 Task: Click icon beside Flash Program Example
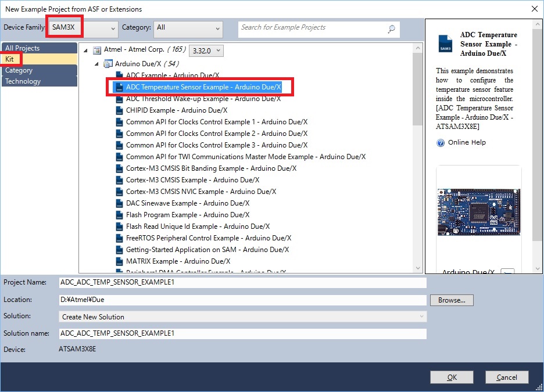(119, 215)
